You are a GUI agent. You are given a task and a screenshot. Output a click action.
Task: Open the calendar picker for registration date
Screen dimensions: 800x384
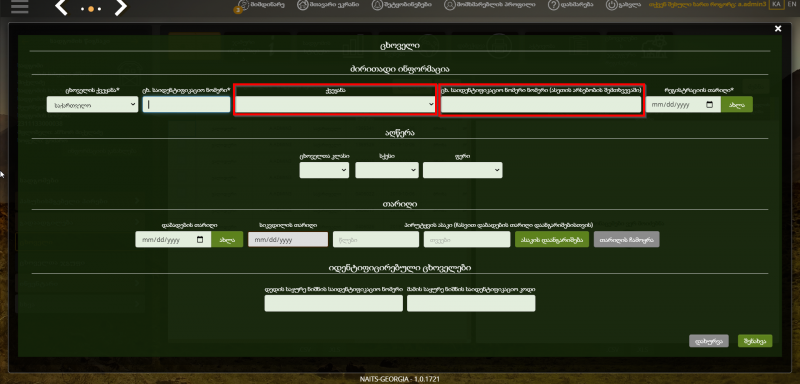[x=710, y=105]
